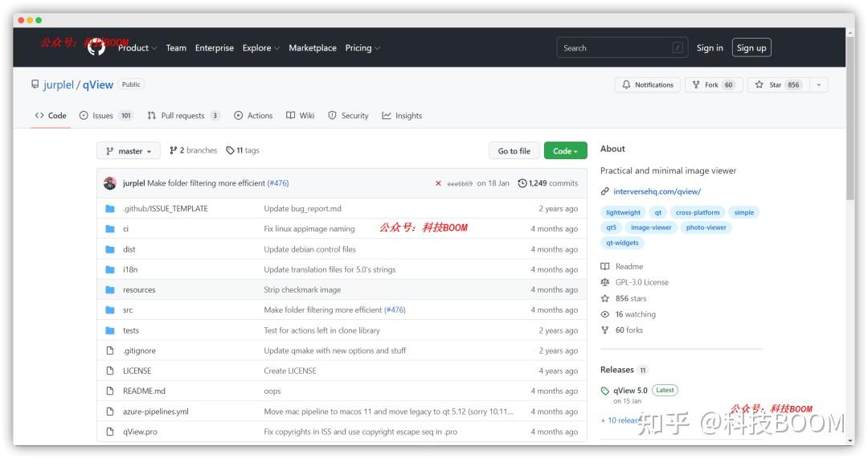
Task: Click the Notifications bell button
Action: pos(647,84)
